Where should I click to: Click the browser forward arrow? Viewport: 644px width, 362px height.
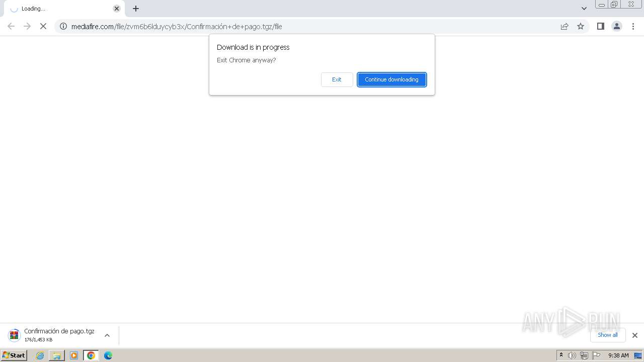pos(27,26)
